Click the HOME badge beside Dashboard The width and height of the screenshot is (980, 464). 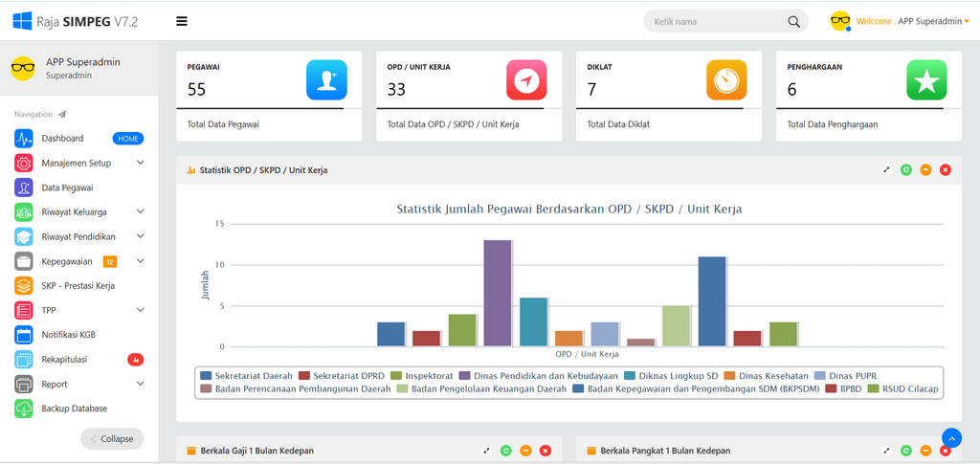click(128, 139)
